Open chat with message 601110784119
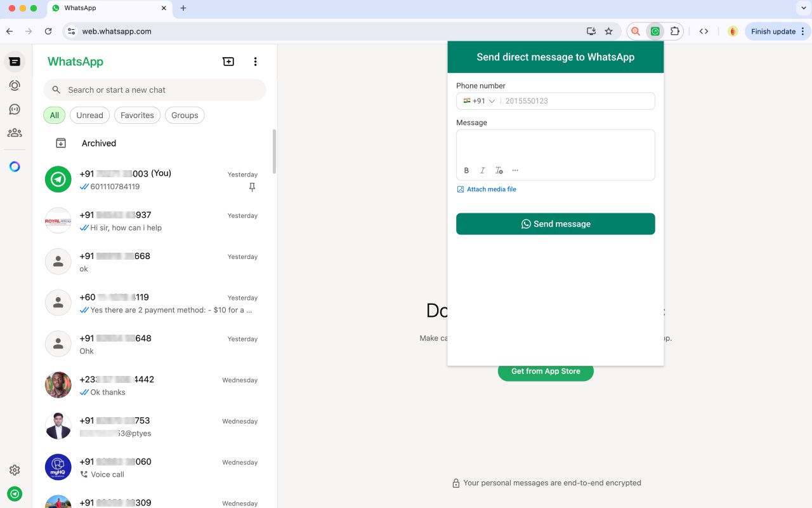The width and height of the screenshot is (812, 508). click(x=155, y=180)
